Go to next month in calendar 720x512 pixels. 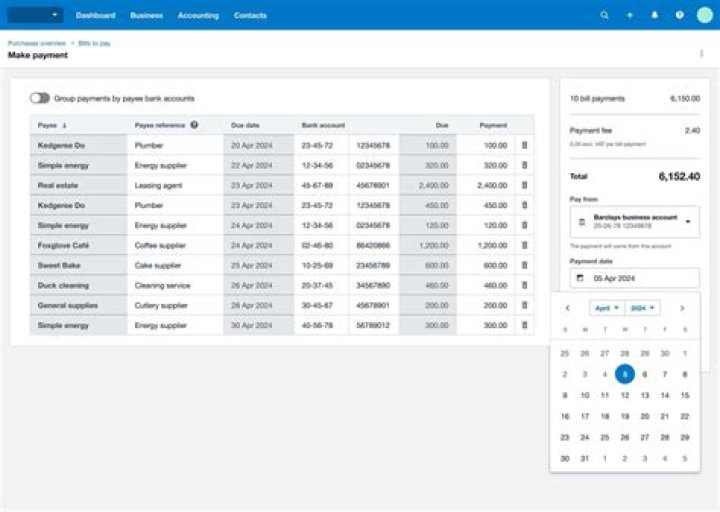coord(683,308)
